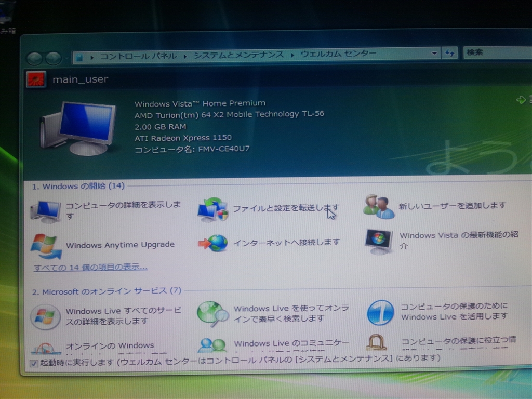
Task: Click the blue OneCare number-one icon
Action: pyautogui.click(x=380, y=312)
